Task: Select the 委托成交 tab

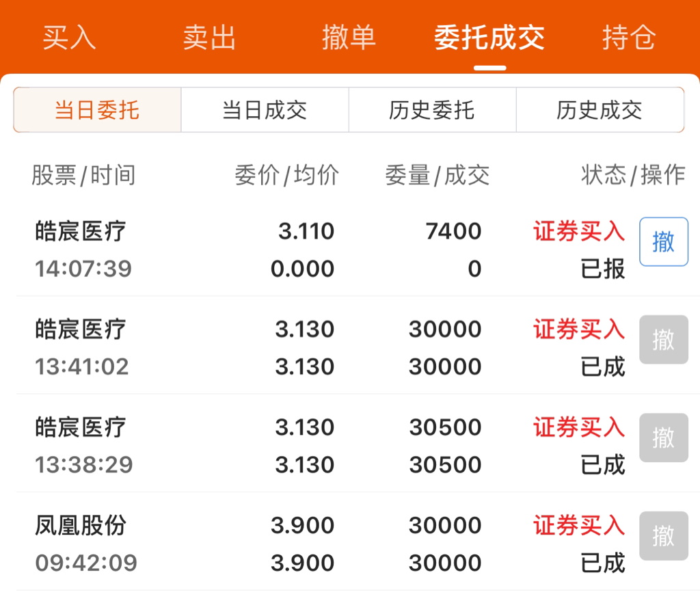Action: click(489, 37)
